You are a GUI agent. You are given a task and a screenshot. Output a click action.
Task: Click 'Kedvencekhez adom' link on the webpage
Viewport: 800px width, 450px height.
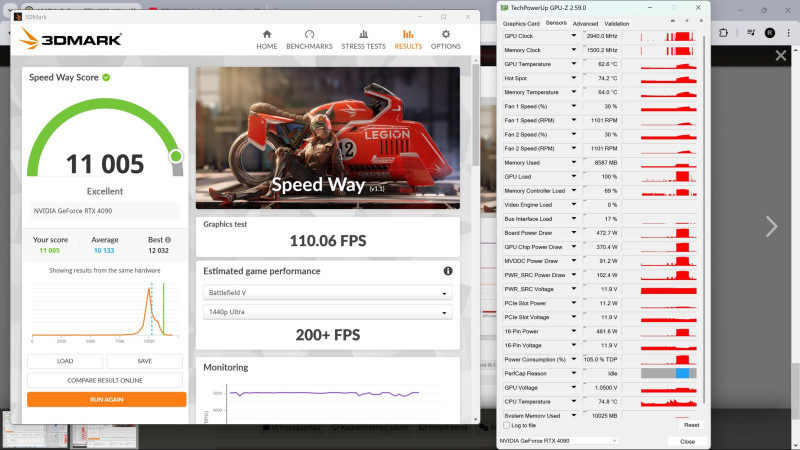click(370, 428)
